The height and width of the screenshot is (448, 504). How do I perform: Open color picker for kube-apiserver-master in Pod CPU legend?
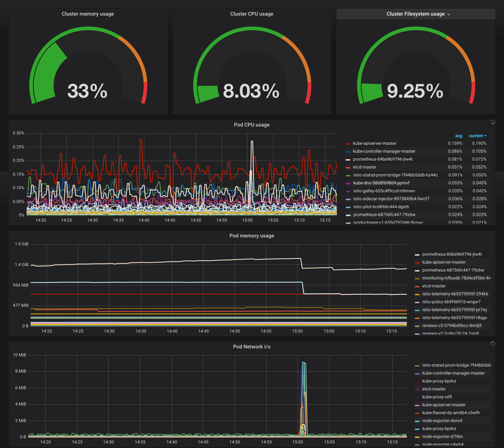[x=348, y=144]
